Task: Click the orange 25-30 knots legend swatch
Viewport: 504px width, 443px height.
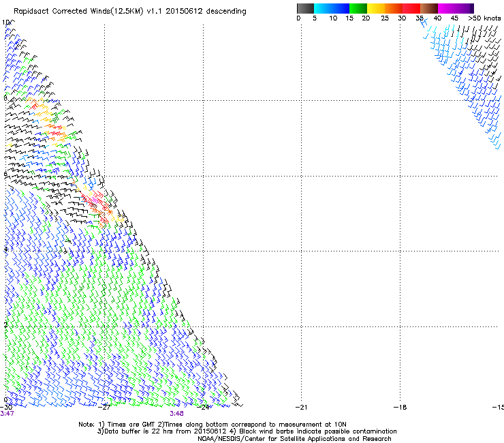Action: click(394, 8)
